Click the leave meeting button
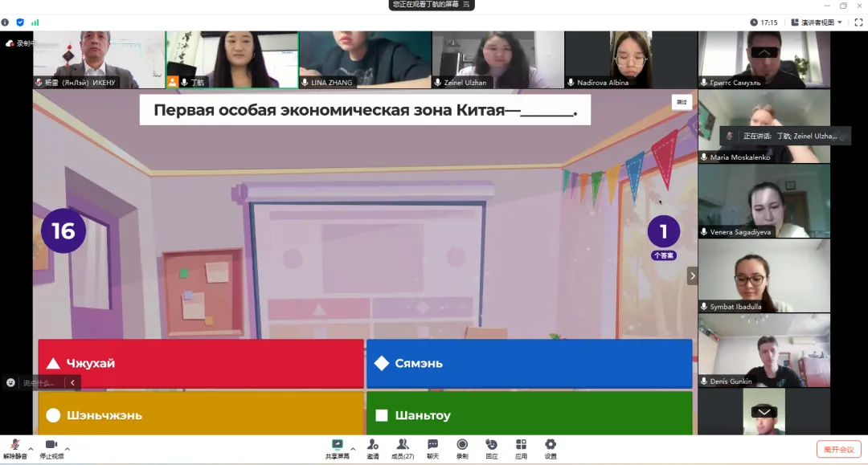This screenshot has width=868, height=465. point(838,449)
